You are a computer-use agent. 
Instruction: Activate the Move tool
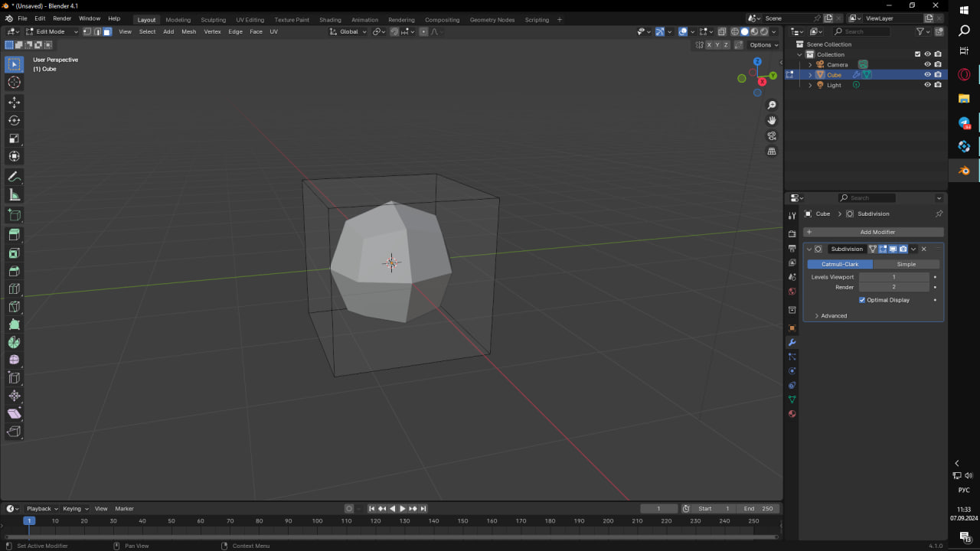[15, 102]
